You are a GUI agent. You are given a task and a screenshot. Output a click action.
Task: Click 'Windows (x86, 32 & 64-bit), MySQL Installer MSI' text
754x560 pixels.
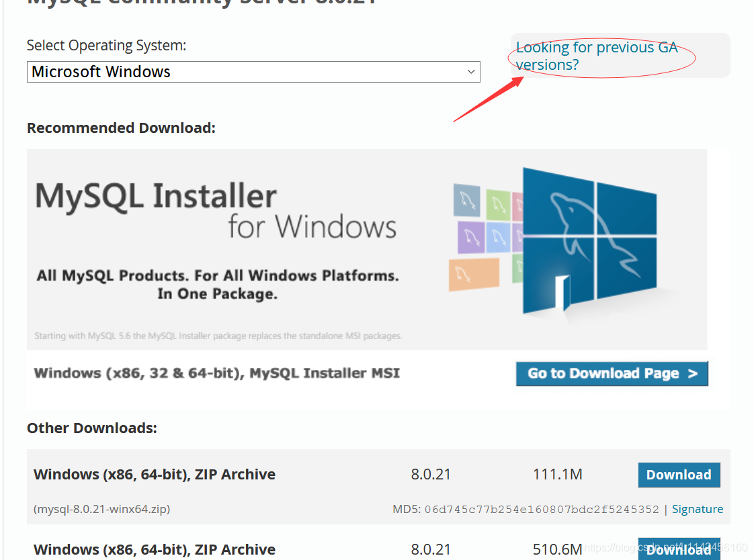click(x=217, y=373)
